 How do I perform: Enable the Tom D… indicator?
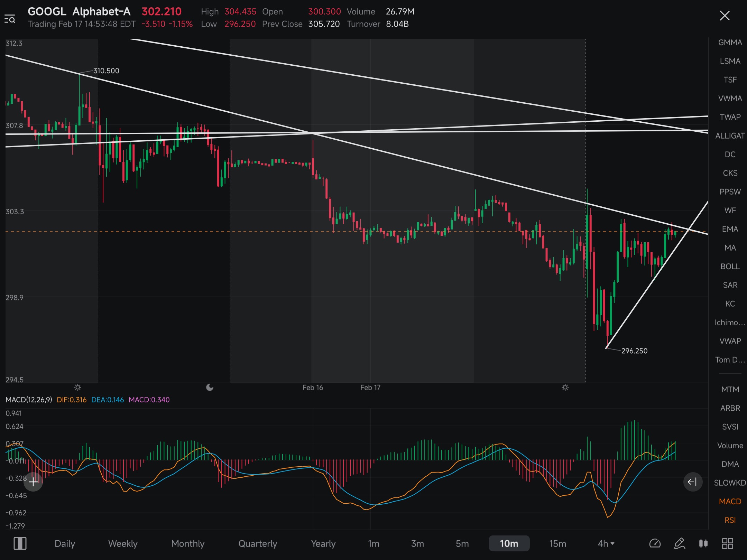click(x=730, y=360)
